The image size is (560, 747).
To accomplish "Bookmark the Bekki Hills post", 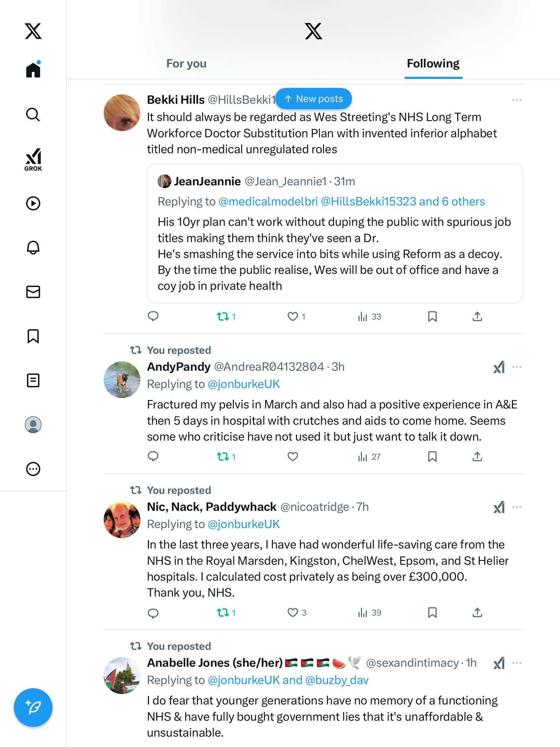I will (x=432, y=316).
